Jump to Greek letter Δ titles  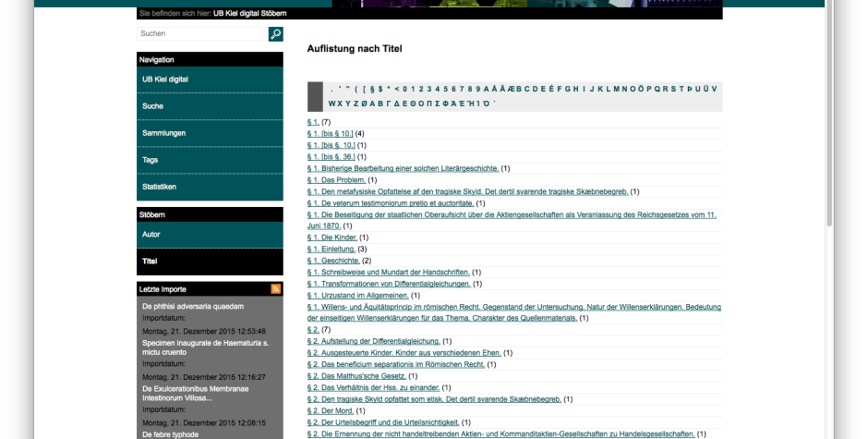coord(396,104)
